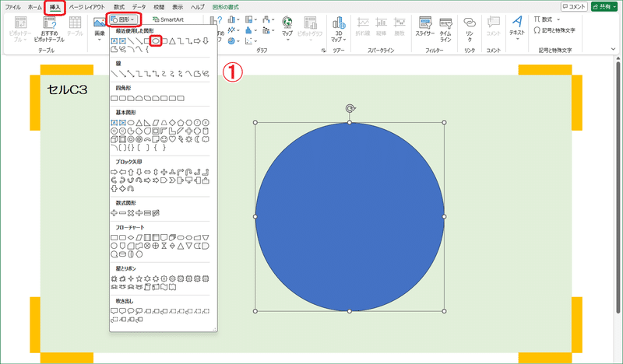
Task: Open the Equation dropdown arrow
Action: tap(558, 19)
